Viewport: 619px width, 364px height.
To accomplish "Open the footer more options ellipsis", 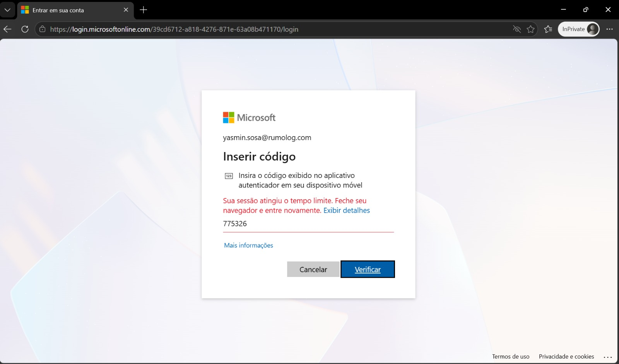I will [608, 357].
